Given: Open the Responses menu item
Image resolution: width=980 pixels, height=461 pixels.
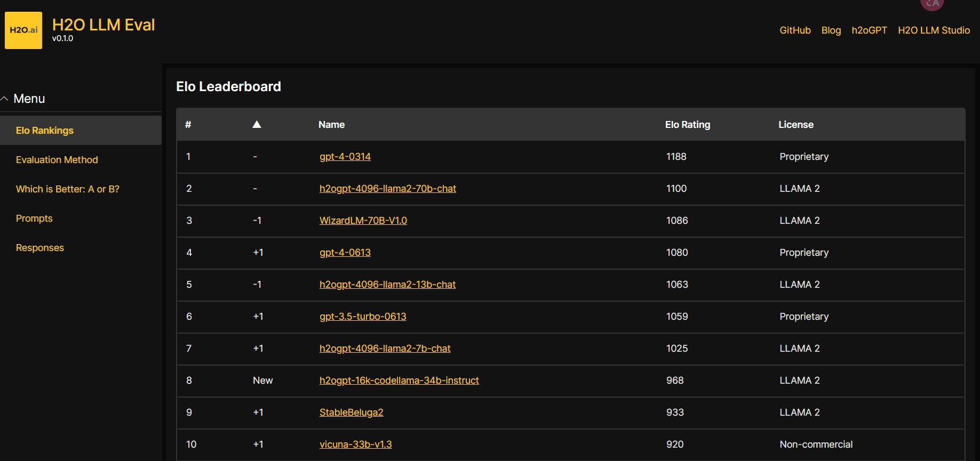Looking at the screenshot, I should (x=40, y=248).
